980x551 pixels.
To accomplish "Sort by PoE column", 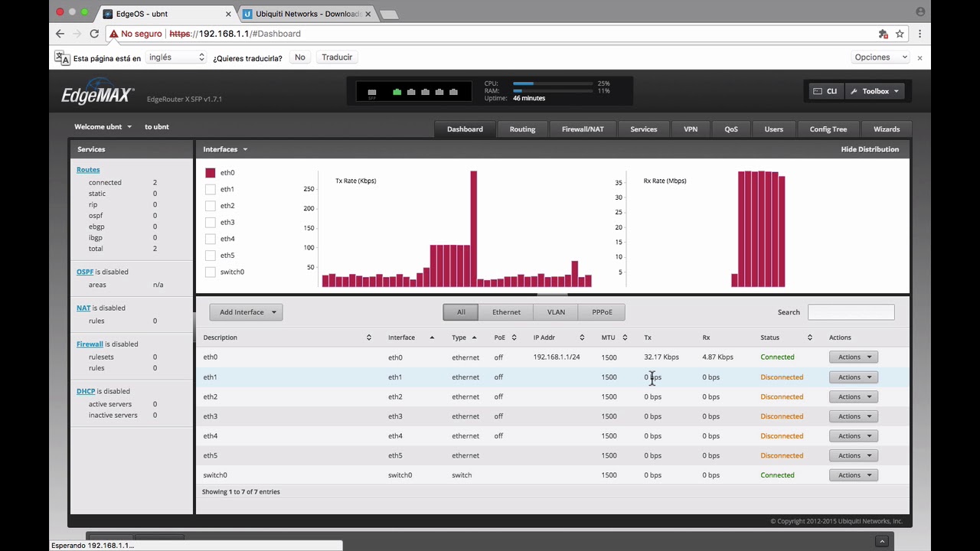I will tap(505, 337).
